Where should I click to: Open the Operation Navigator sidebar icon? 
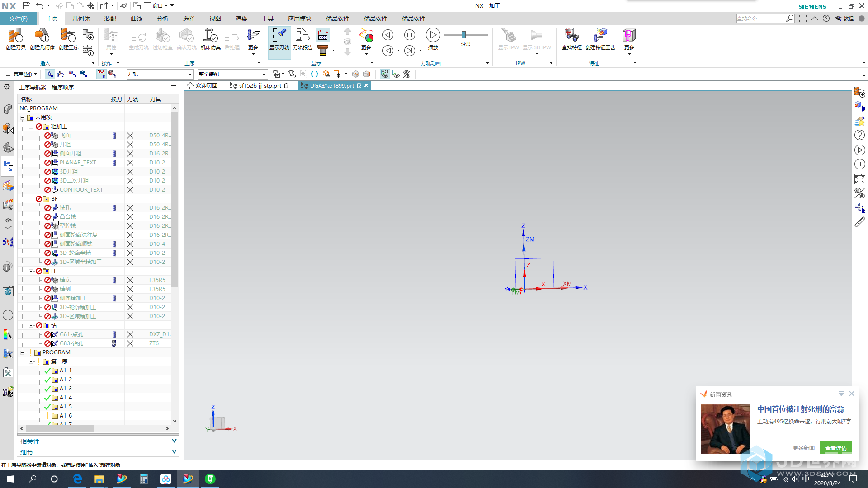8,167
